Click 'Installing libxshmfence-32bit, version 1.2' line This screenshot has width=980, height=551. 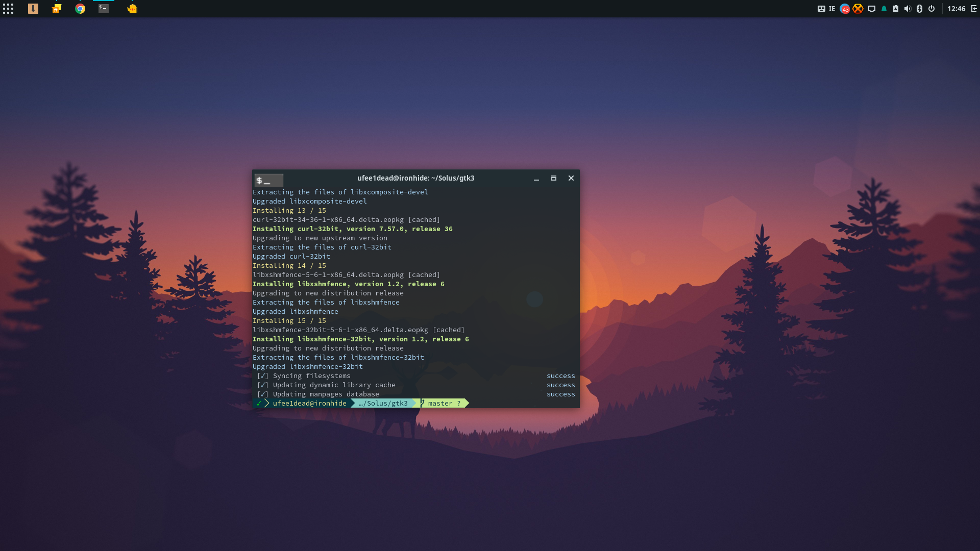pos(361,339)
